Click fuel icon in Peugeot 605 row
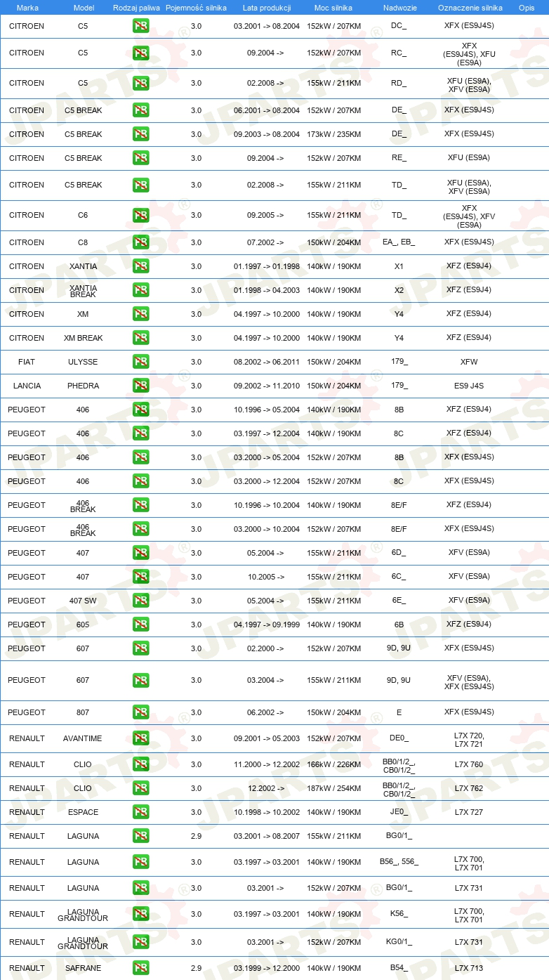 [140, 625]
